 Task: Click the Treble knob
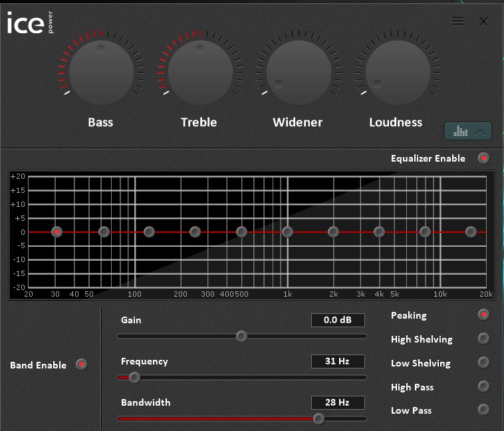200,72
